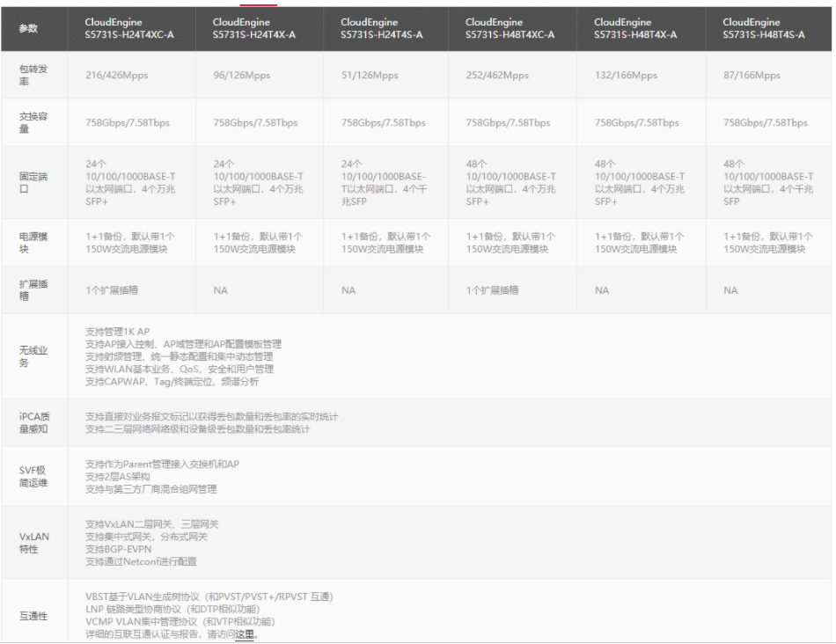This screenshot has width=836, height=644.
Task: Click the '固定端口' row label
Action: click(x=33, y=182)
